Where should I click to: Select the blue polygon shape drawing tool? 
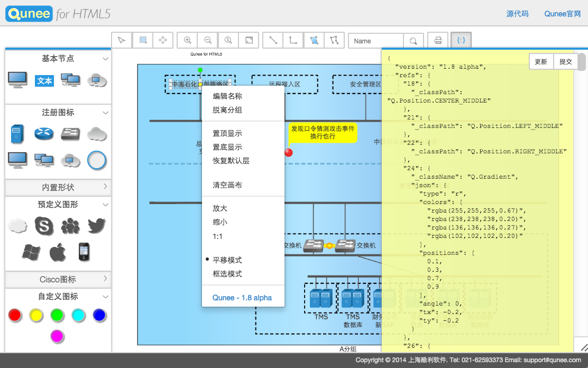coord(314,40)
